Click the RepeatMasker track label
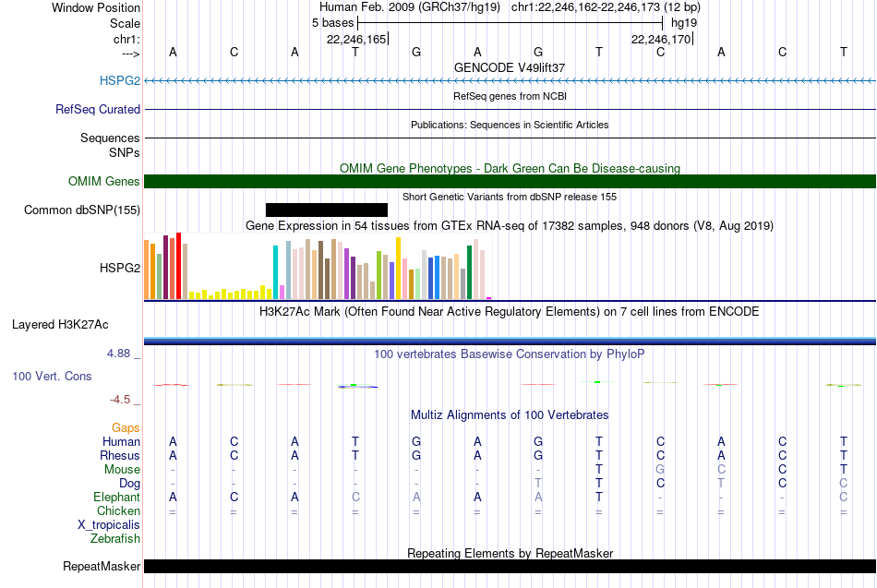877x588 pixels. click(102, 566)
